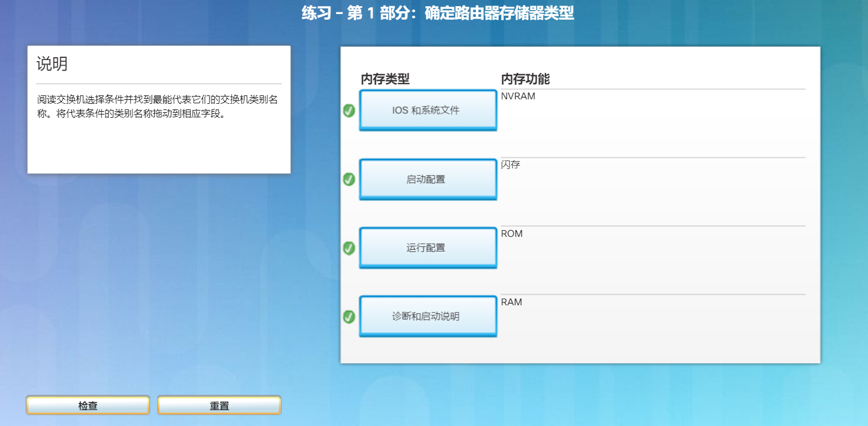The width and height of the screenshot is (868, 426).
Task: Click the NVRAM label
Action: point(518,96)
